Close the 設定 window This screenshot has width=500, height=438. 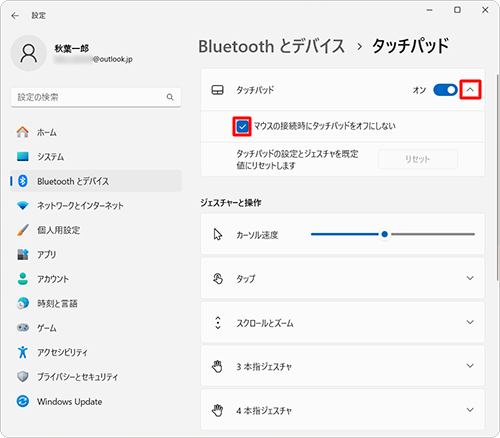485,10
